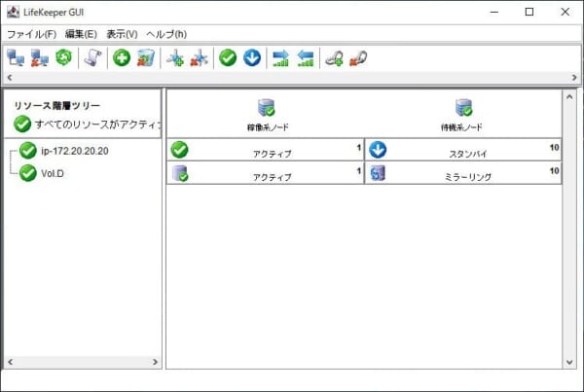Select the ip-172.20.20.20 resource in tree
This screenshot has width=584, height=392.
pyautogui.click(x=75, y=151)
